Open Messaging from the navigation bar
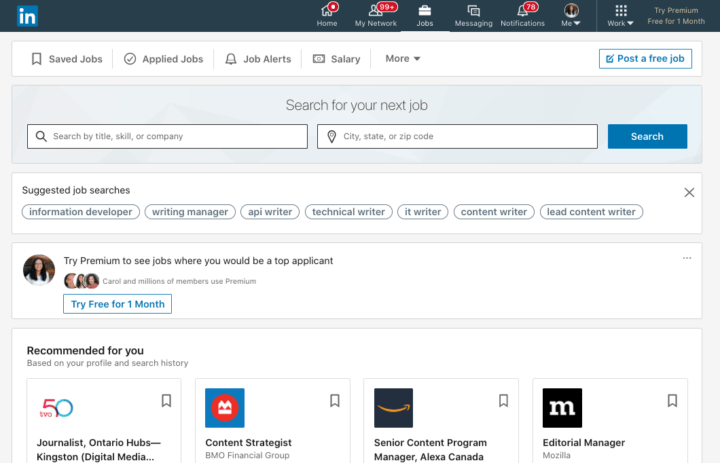 click(x=473, y=15)
